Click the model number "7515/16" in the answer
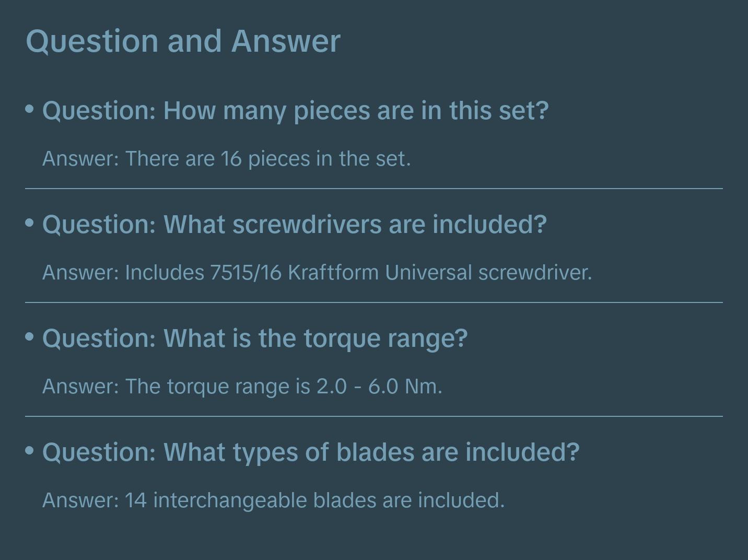The height and width of the screenshot is (560, 748). tap(246, 273)
